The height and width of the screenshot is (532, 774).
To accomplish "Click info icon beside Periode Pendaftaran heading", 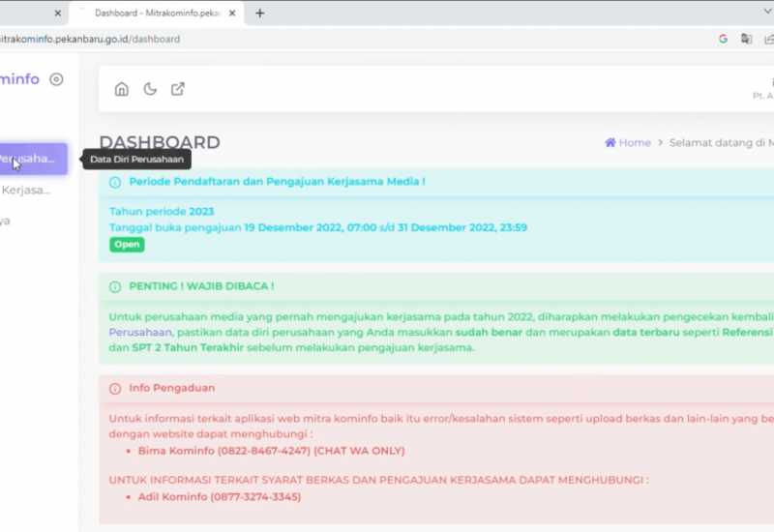I will [115, 183].
